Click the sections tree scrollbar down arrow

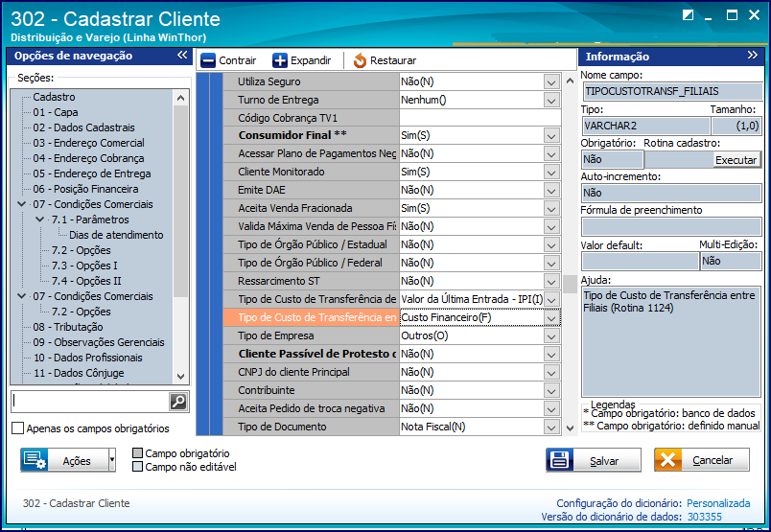180,377
